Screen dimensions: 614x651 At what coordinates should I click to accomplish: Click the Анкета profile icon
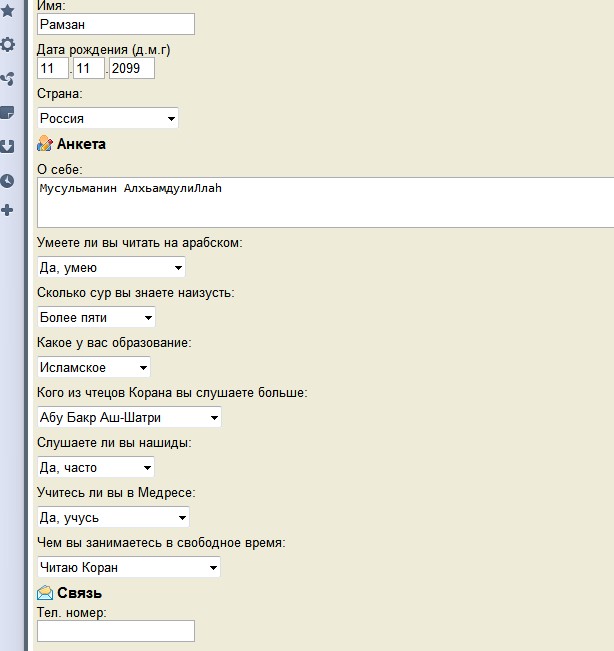pos(45,144)
